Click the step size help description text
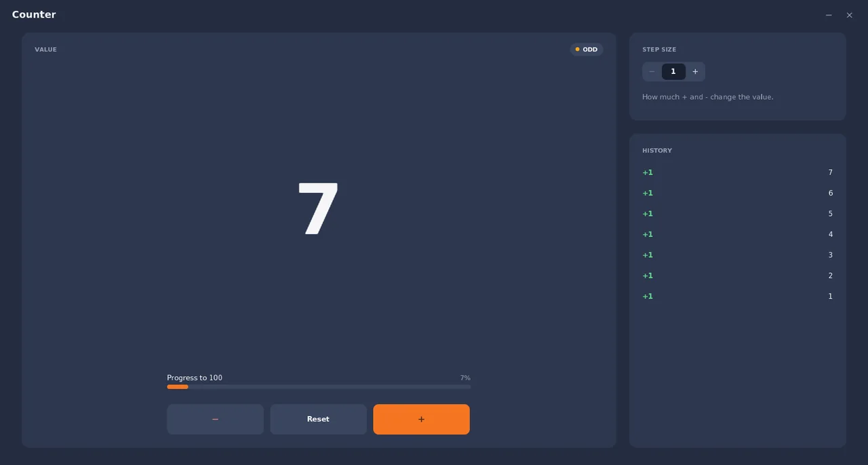The width and height of the screenshot is (868, 465). [x=708, y=97]
